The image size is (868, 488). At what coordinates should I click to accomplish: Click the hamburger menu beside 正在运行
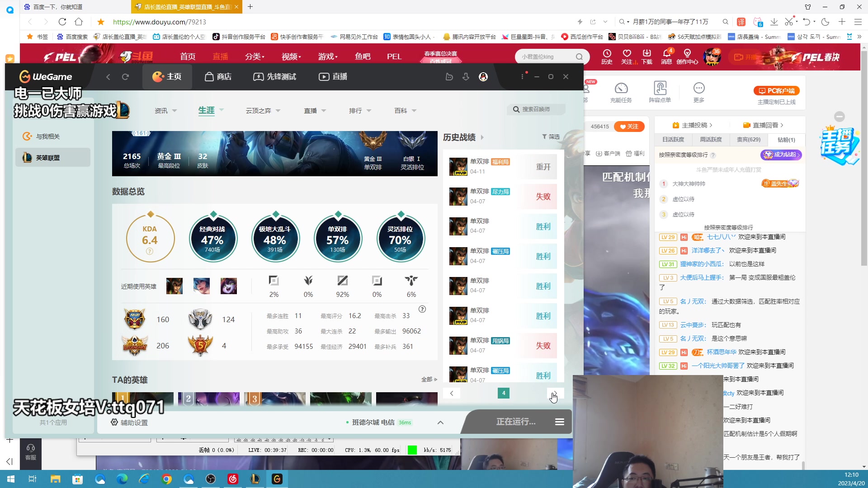559,422
